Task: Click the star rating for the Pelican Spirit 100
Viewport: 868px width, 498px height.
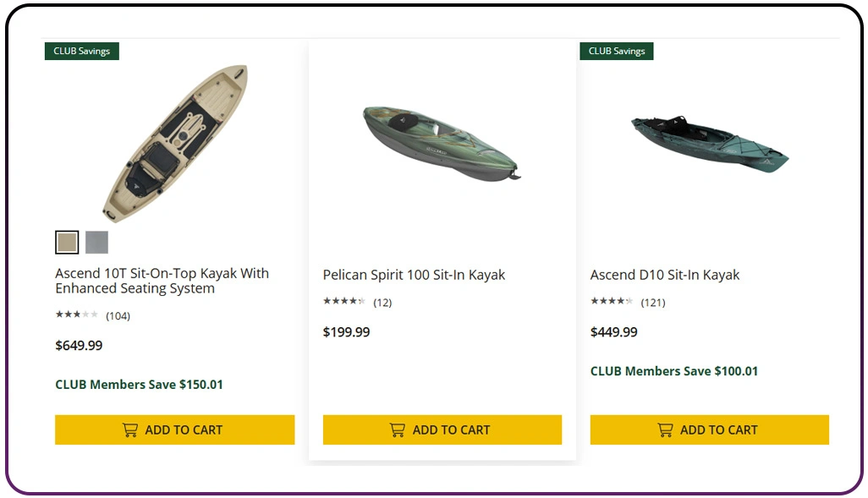Action: (342, 302)
